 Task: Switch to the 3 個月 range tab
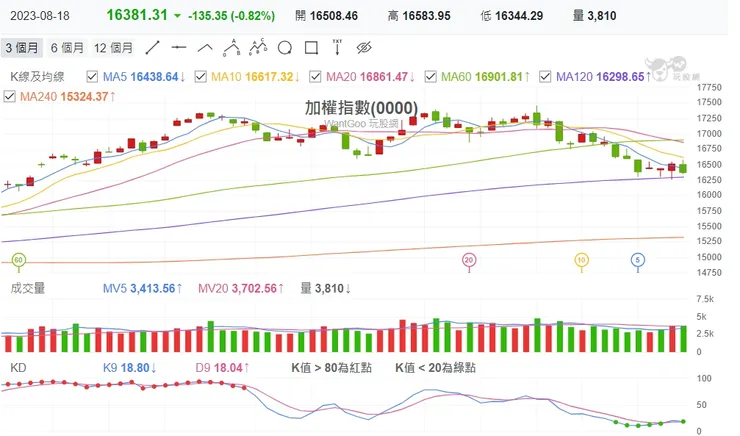click(x=22, y=48)
